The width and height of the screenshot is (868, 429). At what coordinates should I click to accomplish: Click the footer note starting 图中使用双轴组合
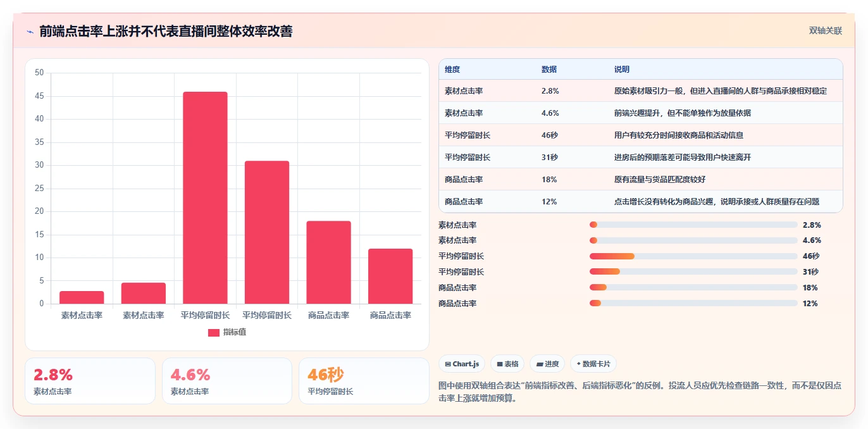pos(640,392)
